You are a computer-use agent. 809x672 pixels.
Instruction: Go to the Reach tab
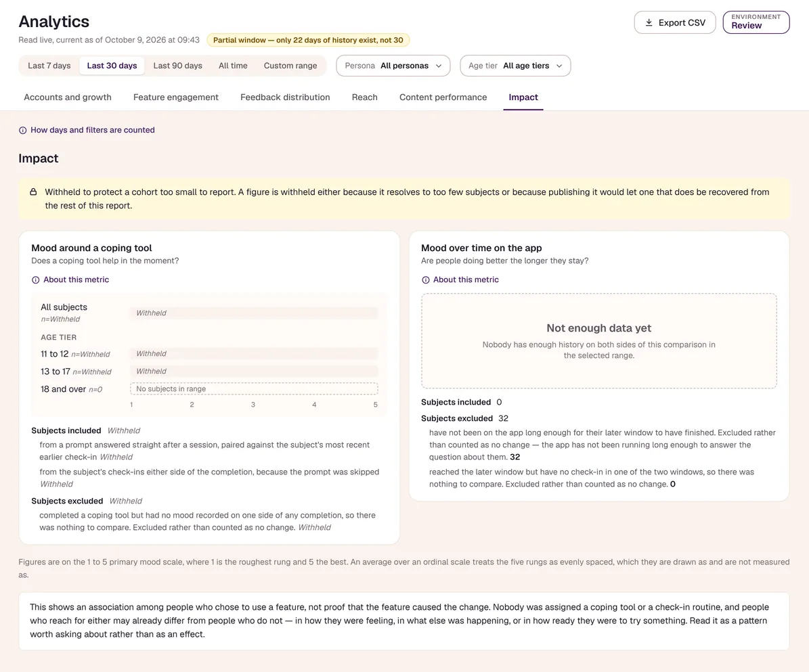click(365, 97)
